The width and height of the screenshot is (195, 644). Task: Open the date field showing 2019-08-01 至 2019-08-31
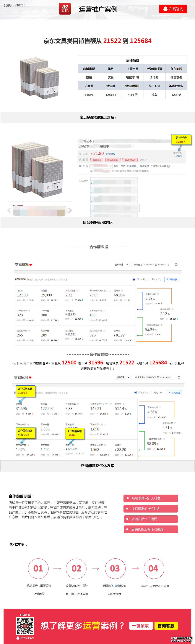(155, 264)
